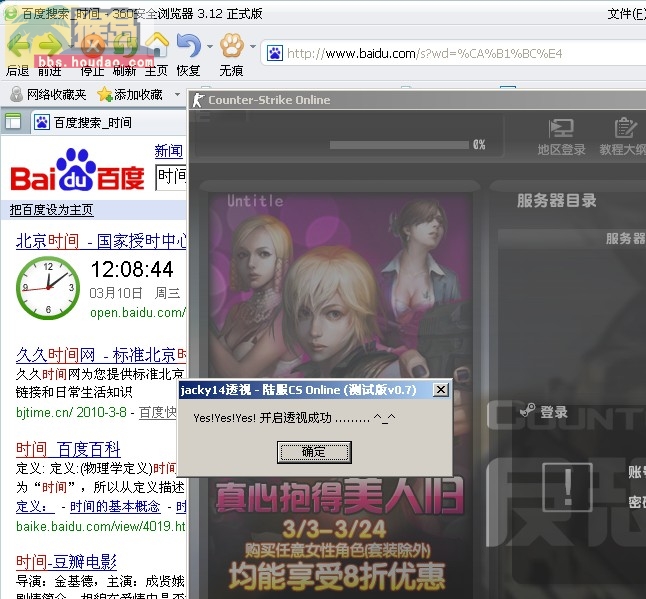Open the 新闻 link on Baidu
646x599 pixels.
[169, 151]
